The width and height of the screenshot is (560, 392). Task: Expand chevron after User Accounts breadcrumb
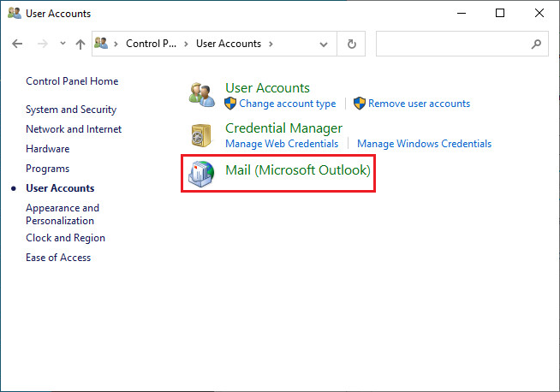(x=271, y=44)
